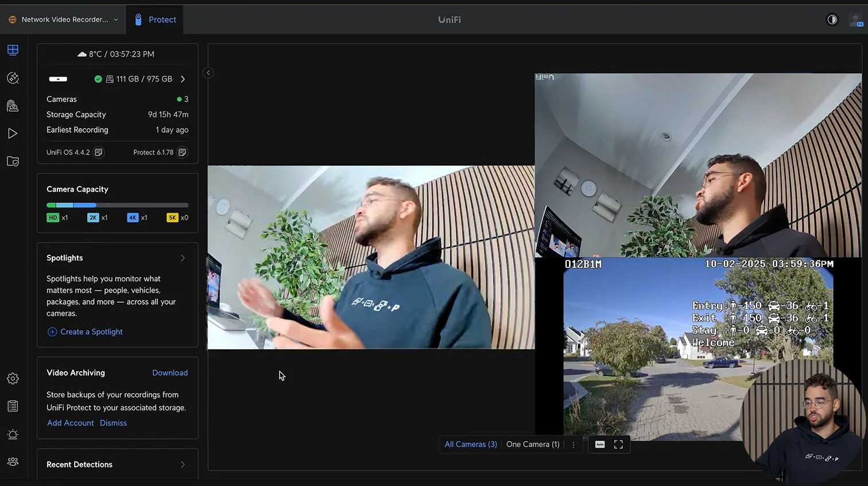Open the Settings gear in left sidebar
This screenshot has width=868, height=486.
point(13,379)
